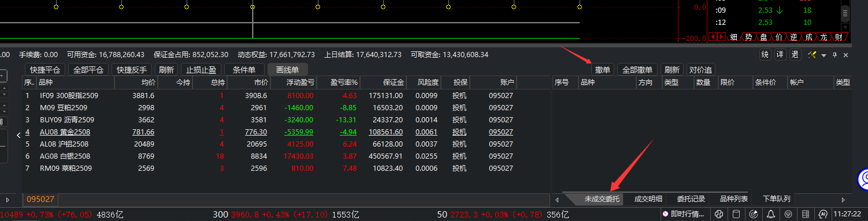The width and height of the screenshot is (868, 221).
Task: Open the alert bell icon in status bar
Action: [x=771, y=214]
